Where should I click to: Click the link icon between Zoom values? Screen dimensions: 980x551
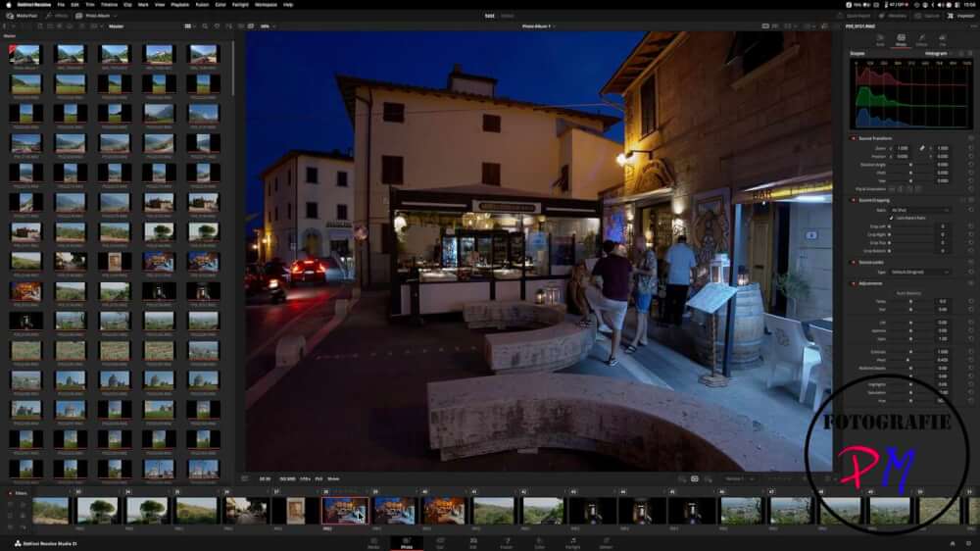pos(921,148)
